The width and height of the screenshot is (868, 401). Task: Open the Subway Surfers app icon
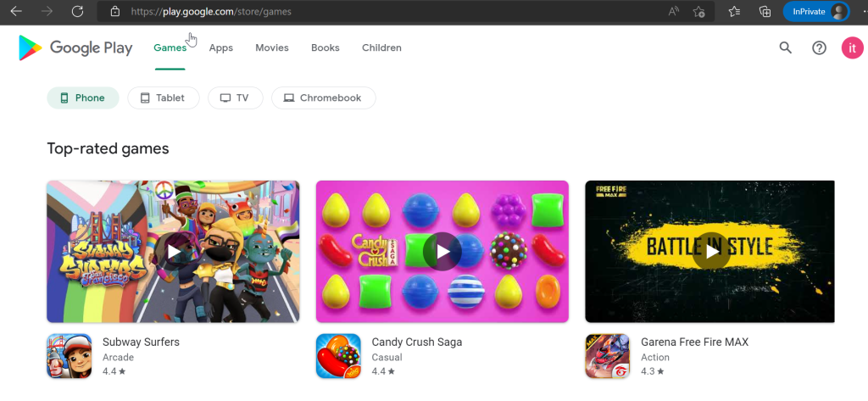point(70,355)
